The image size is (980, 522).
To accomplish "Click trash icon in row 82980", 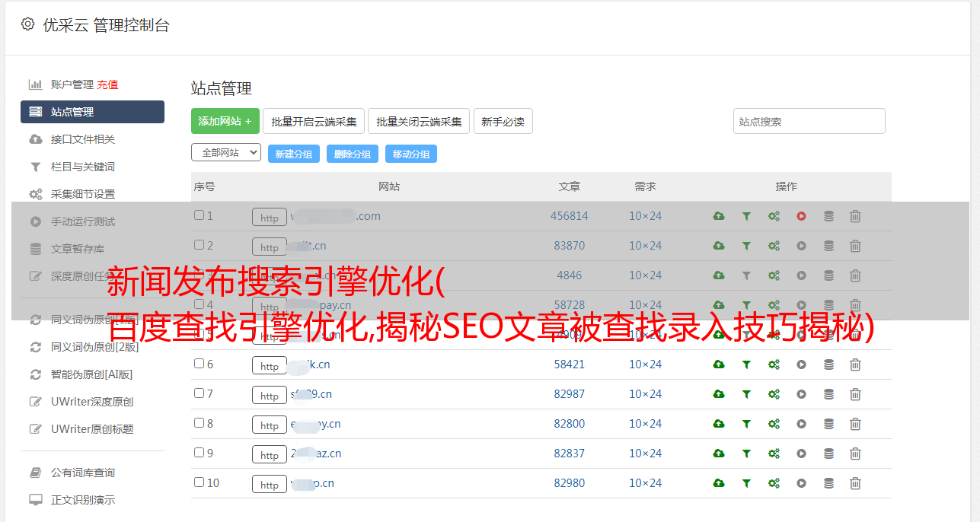I will tap(855, 483).
